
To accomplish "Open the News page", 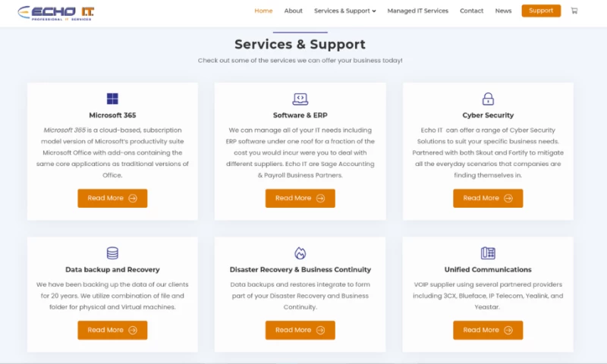I will click(x=503, y=11).
